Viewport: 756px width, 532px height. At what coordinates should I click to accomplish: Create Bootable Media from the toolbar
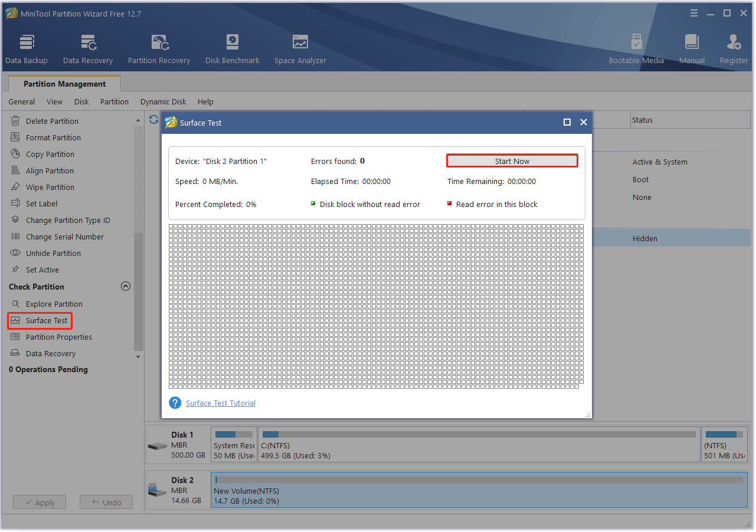click(x=636, y=49)
